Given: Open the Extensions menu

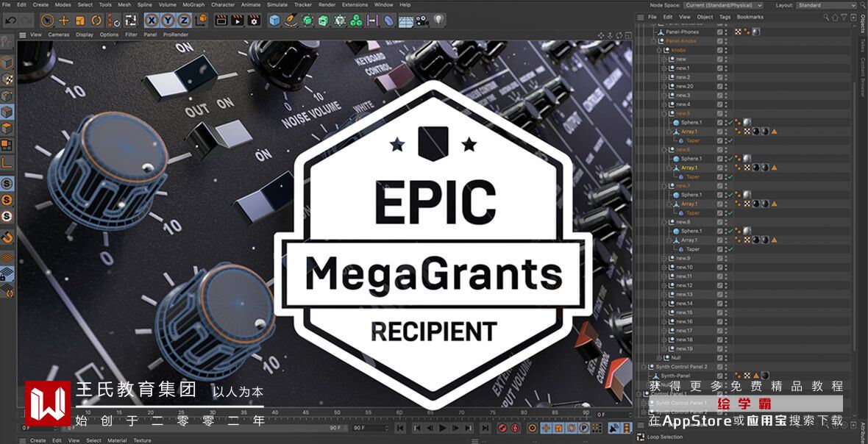Looking at the screenshot, I should click(355, 4).
